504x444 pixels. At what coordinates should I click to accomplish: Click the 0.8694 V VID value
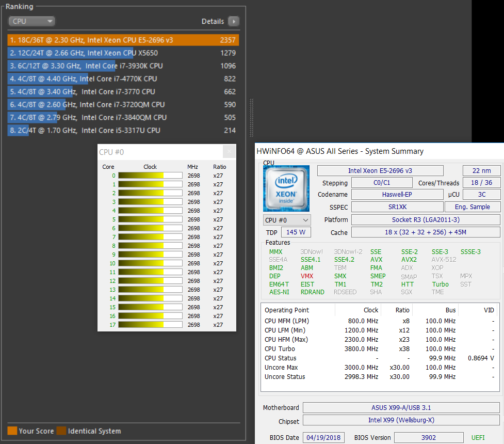point(481,358)
